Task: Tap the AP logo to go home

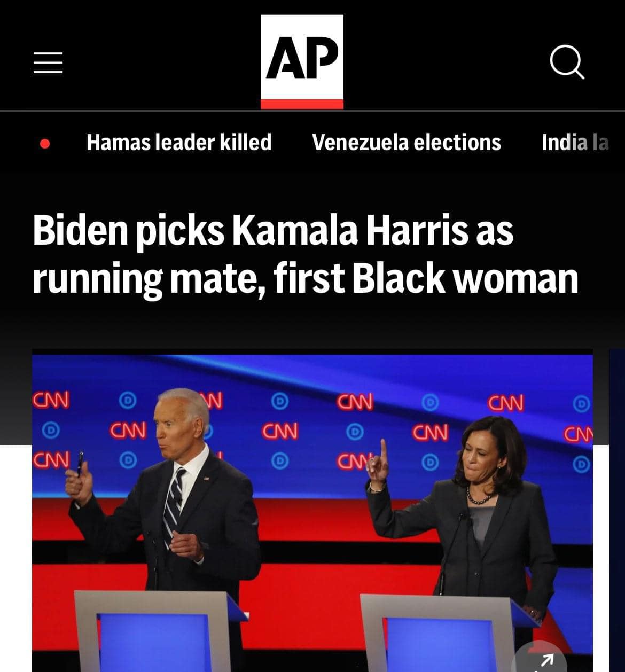Action: [x=302, y=61]
